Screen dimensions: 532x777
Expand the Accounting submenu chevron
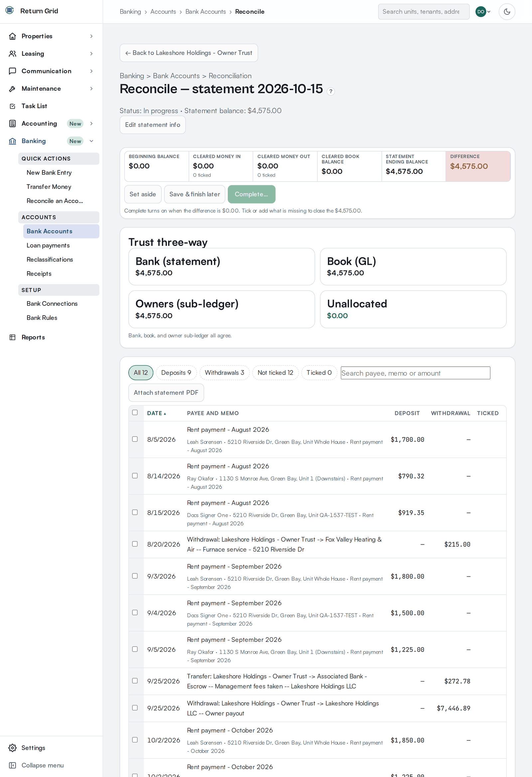pos(91,123)
